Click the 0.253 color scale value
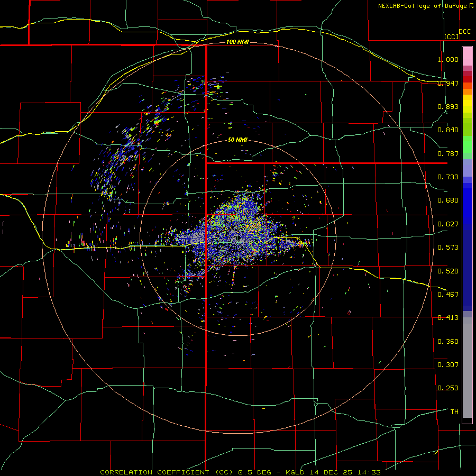 [x=448, y=388]
